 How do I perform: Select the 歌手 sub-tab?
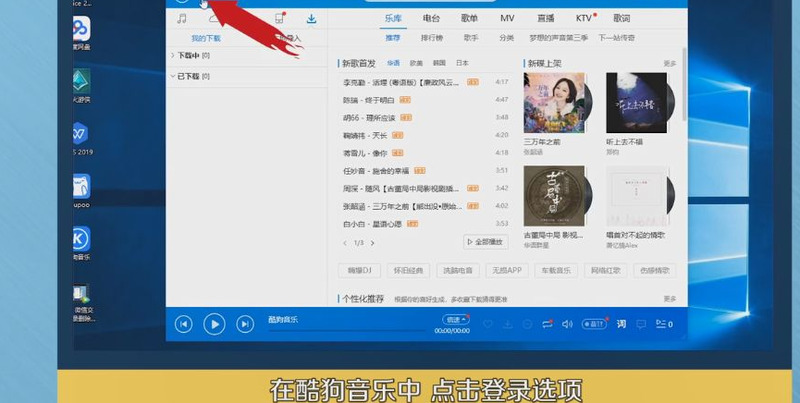[x=471, y=38]
